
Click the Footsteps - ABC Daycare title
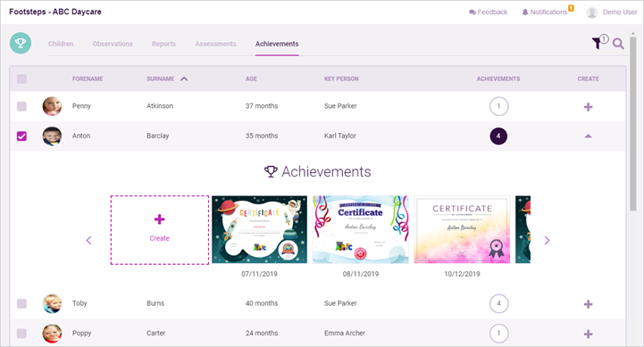coord(55,12)
